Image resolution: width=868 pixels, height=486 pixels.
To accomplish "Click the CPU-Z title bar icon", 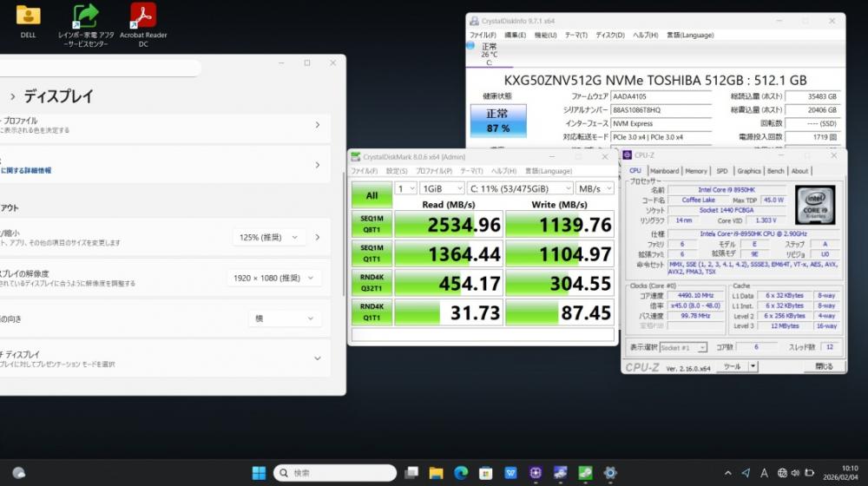I will (x=628, y=155).
